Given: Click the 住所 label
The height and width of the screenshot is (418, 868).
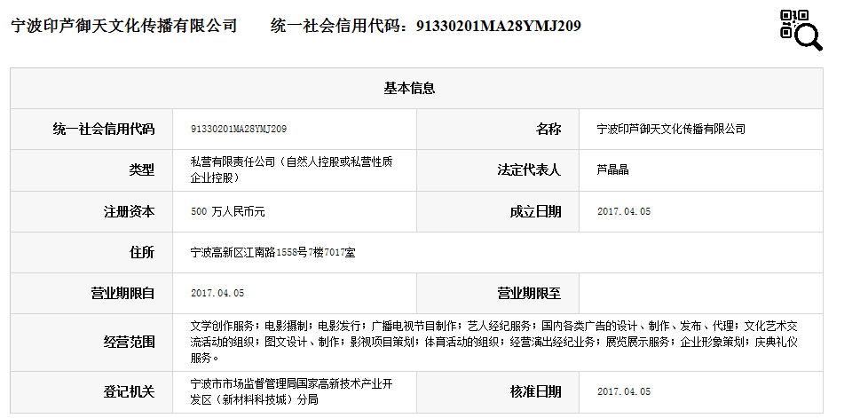Looking at the screenshot, I should click(x=142, y=252).
